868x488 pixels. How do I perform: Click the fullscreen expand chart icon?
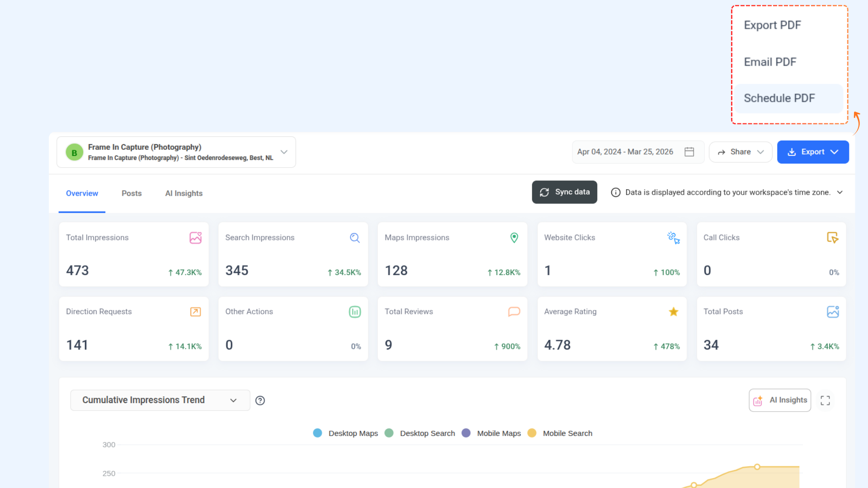click(825, 400)
